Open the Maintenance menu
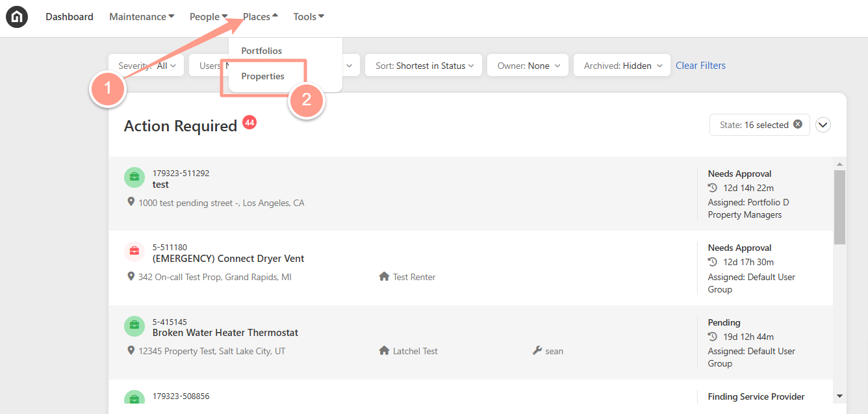The image size is (868, 414). tap(142, 17)
